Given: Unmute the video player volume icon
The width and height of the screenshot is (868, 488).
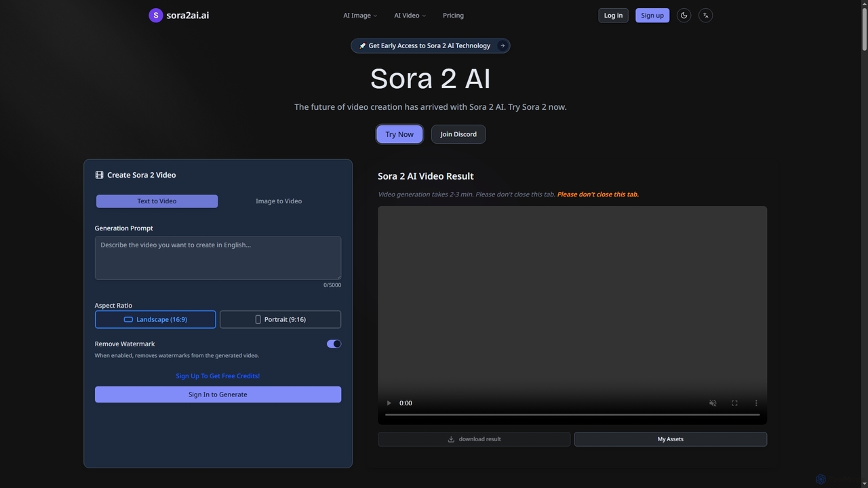Looking at the screenshot, I should point(713,403).
